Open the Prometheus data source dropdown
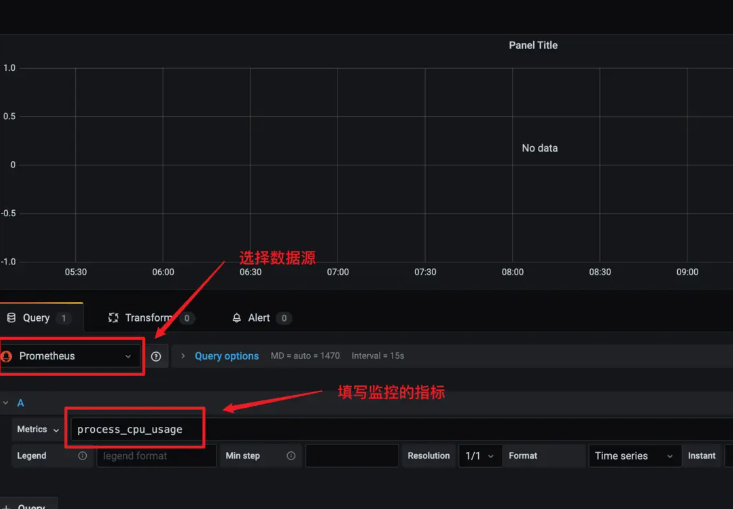Image resolution: width=733 pixels, height=509 pixels. (x=71, y=356)
